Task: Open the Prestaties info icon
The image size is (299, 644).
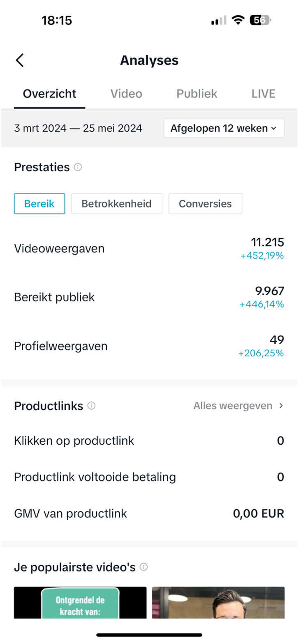Action: click(78, 167)
